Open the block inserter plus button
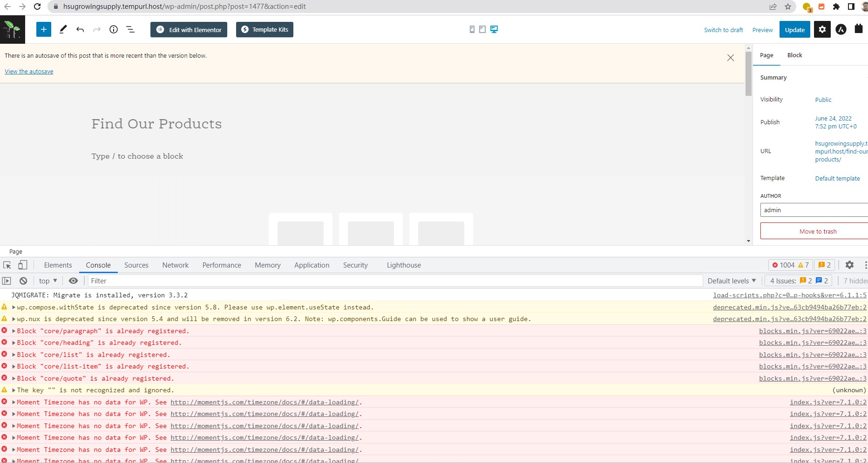 click(44, 29)
